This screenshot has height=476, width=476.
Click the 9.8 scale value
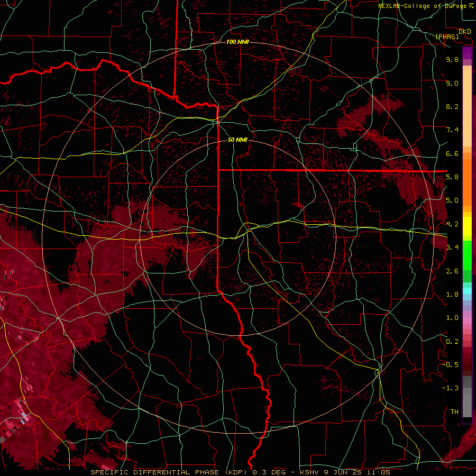click(x=452, y=59)
